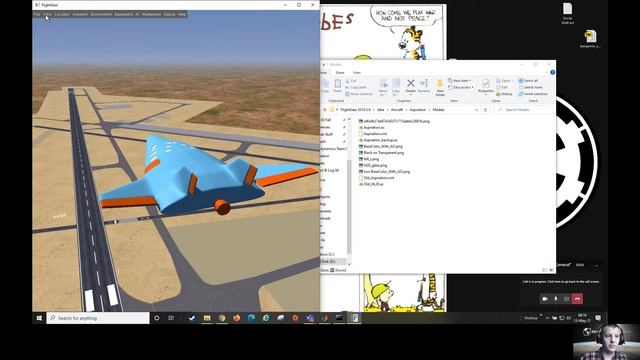Select file Aspiration.xml
The image size is (640, 360).
click(372, 133)
